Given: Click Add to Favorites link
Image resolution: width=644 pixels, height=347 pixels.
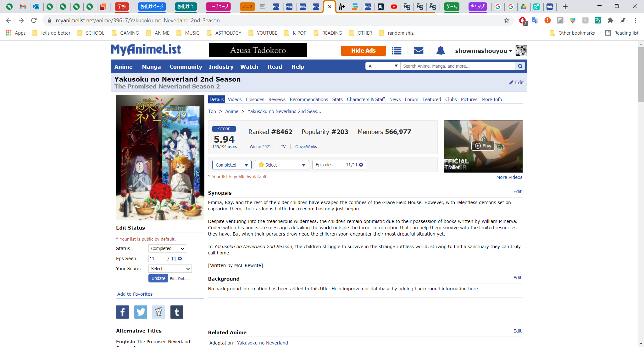Looking at the screenshot, I should [135, 294].
